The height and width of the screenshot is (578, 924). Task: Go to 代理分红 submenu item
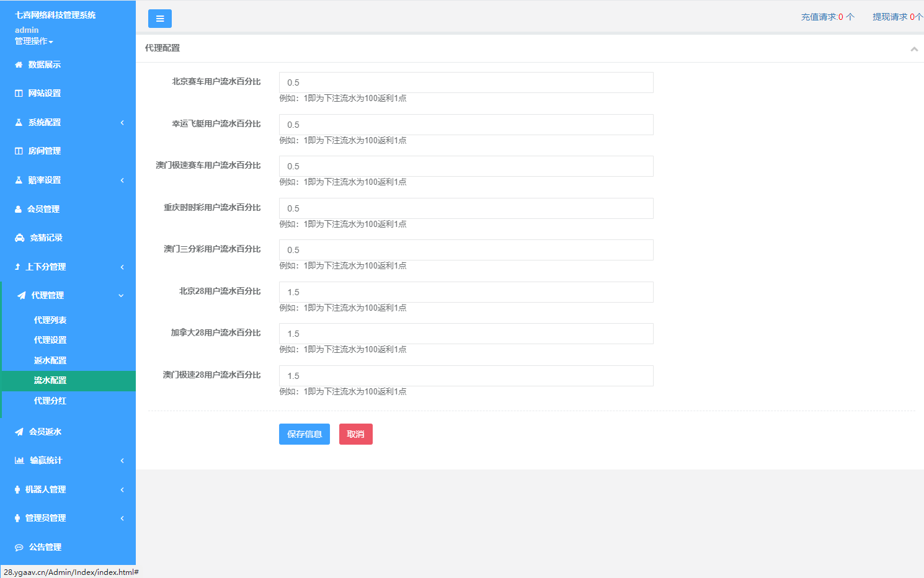coord(50,401)
